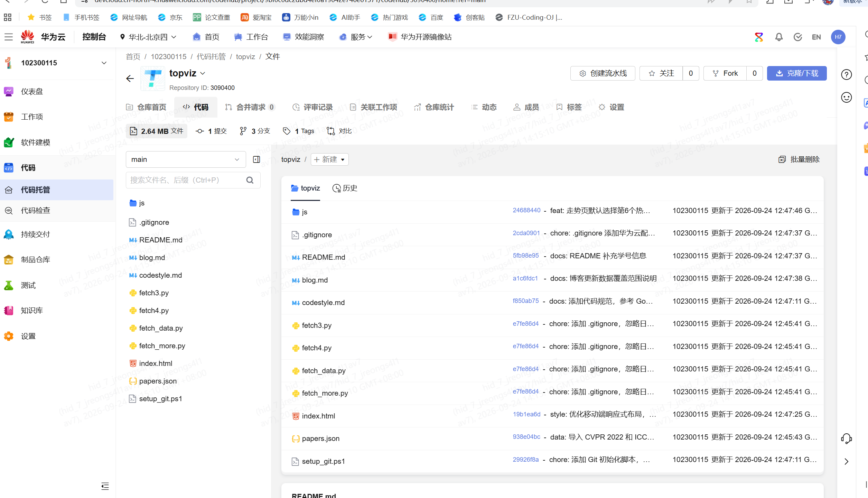The width and height of the screenshot is (868, 498).
Task: Switch to the 合并请求 tab
Action: [250, 107]
